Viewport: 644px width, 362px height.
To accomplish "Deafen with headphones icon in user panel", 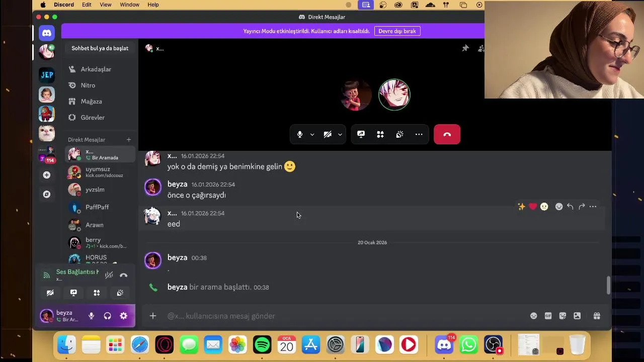I will pyautogui.click(x=107, y=316).
